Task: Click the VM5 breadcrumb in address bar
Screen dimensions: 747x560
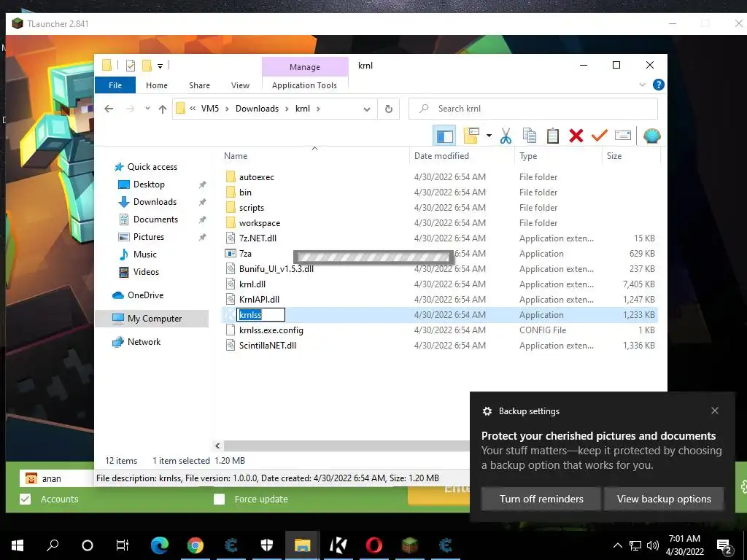Action: 209,109
